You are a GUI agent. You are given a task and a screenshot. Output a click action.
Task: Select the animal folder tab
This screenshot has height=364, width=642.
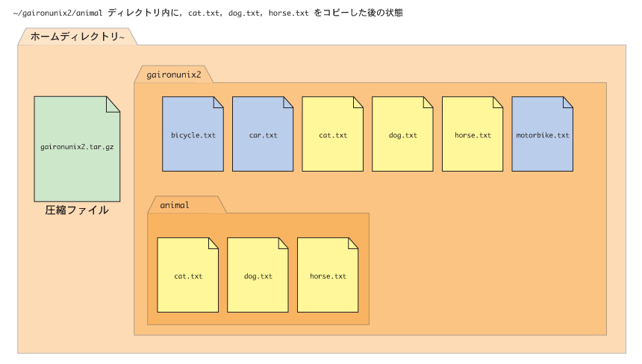[187, 205]
